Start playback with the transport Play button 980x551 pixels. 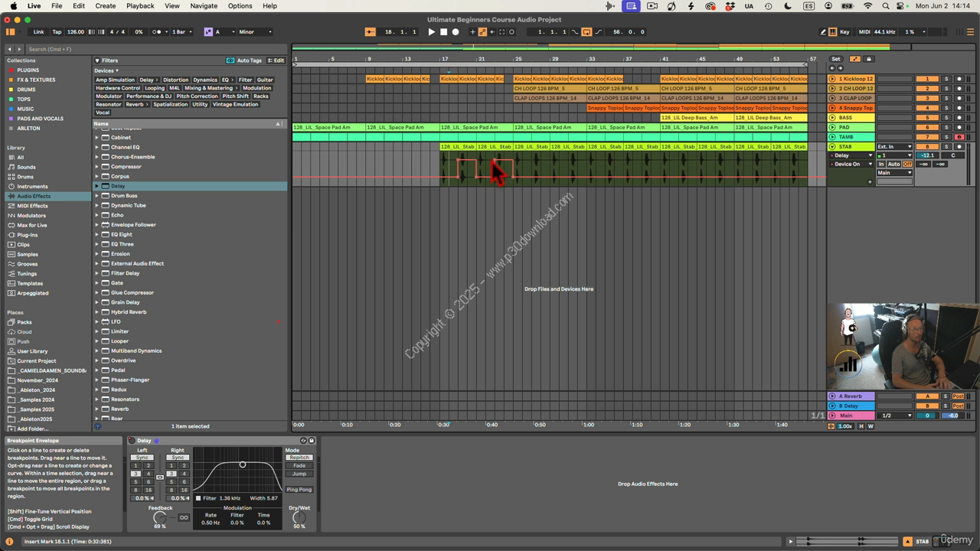[x=431, y=32]
